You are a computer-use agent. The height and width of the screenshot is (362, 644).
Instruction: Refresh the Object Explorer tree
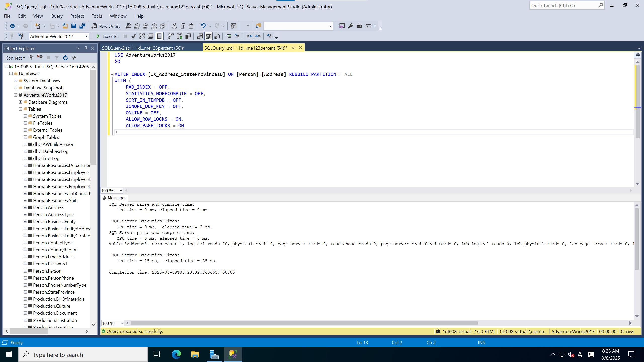[65, 58]
